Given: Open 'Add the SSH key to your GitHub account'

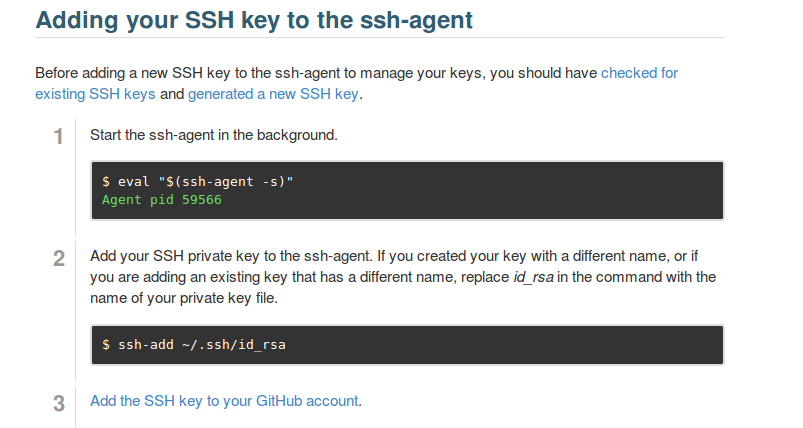Looking at the screenshot, I should tap(224, 401).
